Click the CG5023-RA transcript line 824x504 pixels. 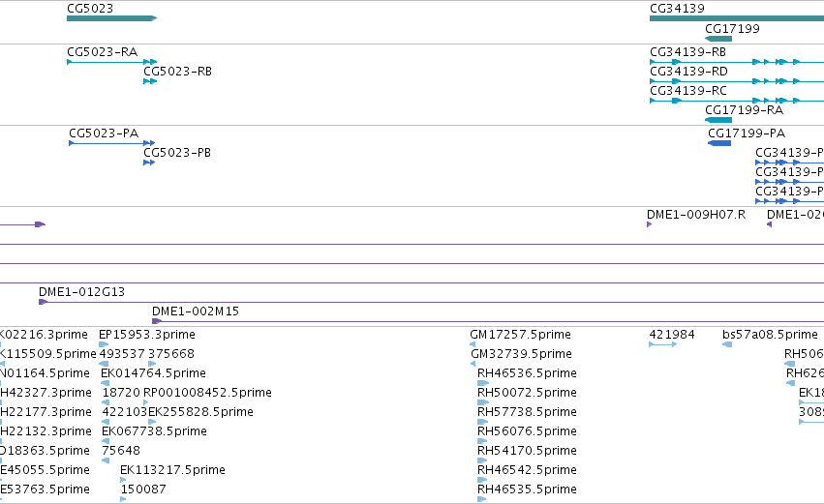click(x=112, y=62)
